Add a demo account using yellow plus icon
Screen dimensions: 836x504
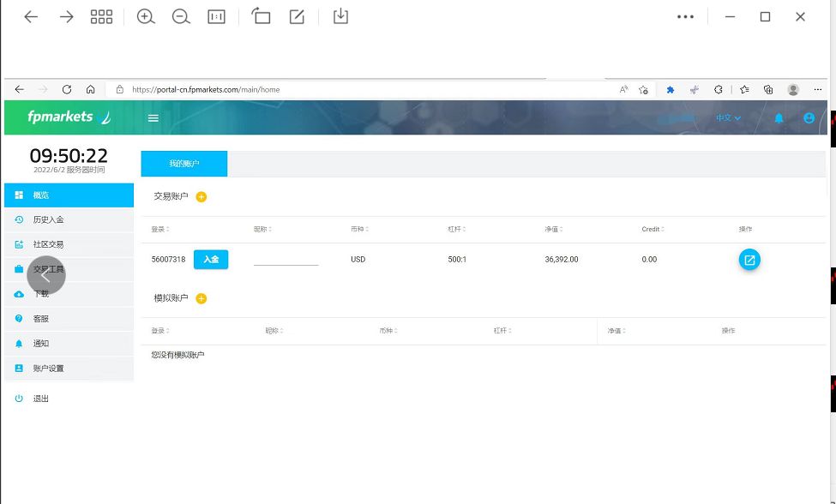click(x=201, y=299)
